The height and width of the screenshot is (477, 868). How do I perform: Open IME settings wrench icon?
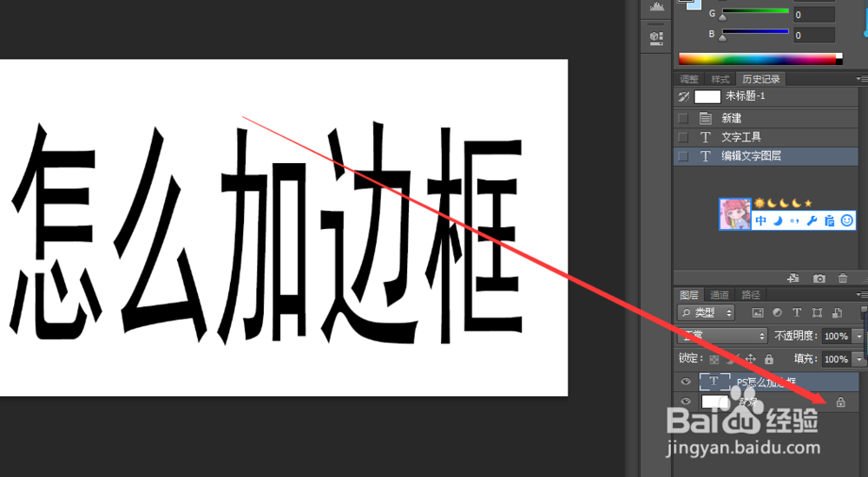812,221
